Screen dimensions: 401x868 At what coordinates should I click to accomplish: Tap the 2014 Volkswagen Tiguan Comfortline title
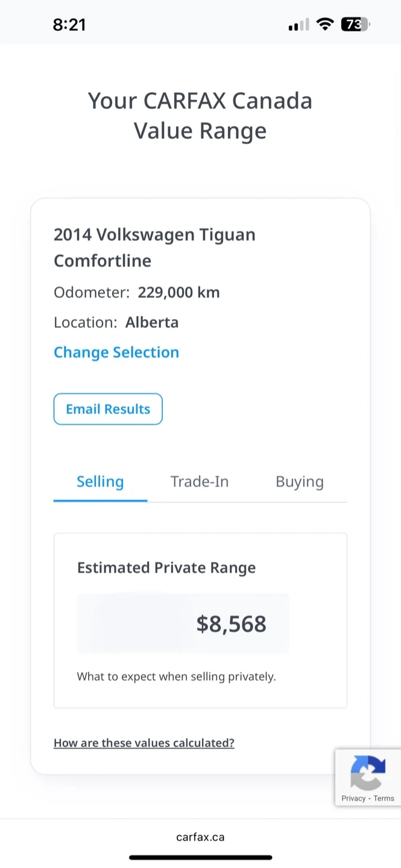154,247
